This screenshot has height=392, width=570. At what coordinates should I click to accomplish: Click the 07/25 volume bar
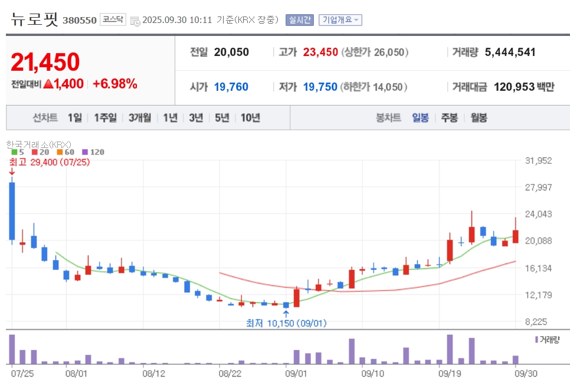(12, 349)
